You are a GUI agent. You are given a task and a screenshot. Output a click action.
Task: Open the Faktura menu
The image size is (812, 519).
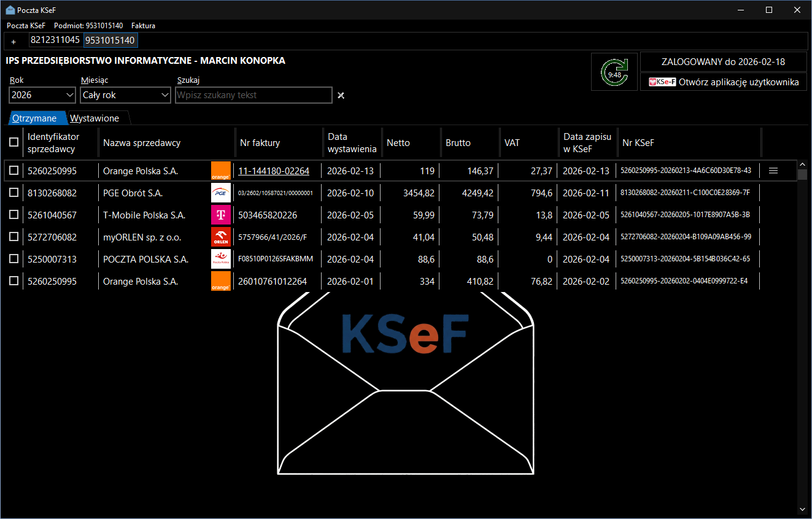click(x=143, y=26)
